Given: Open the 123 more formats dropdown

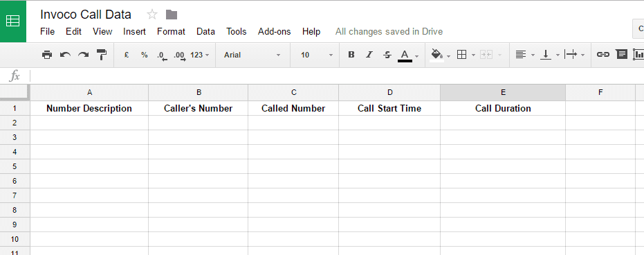Looking at the screenshot, I should pos(200,55).
